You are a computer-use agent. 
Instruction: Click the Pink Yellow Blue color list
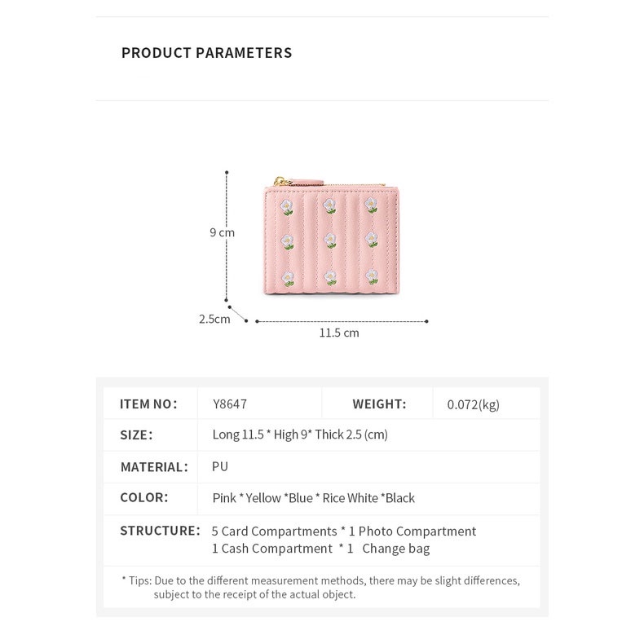(314, 498)
